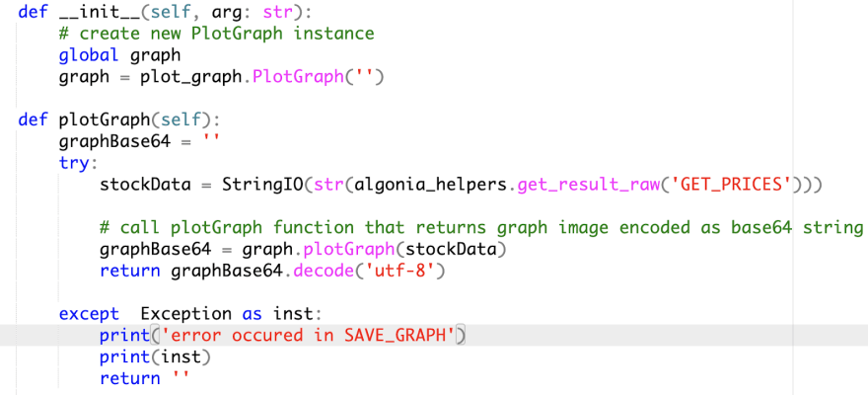Click the line graphBase64 = ''

point(139,140)
